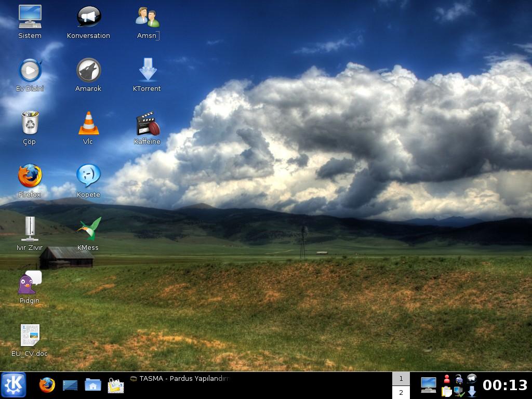The image size is (532, 399).
Task: Click the 00:13 panel clock
Action: (505, 385)
